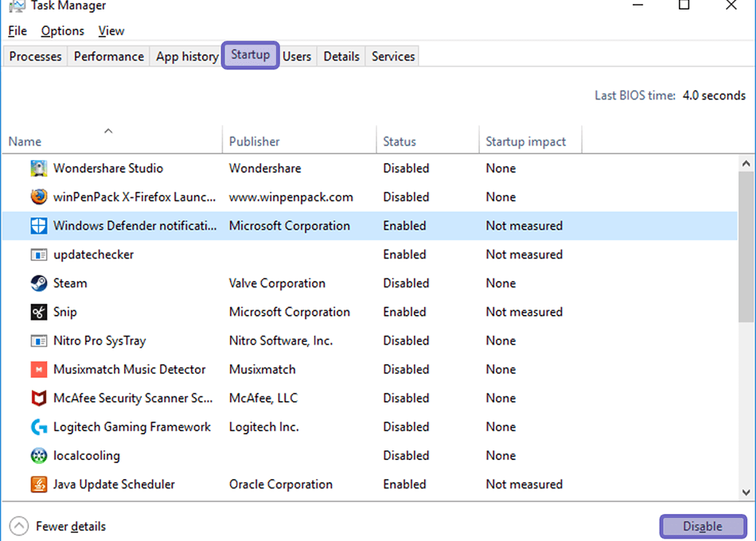
Task: Switch to the Services tab
Action: pos(393,56)
